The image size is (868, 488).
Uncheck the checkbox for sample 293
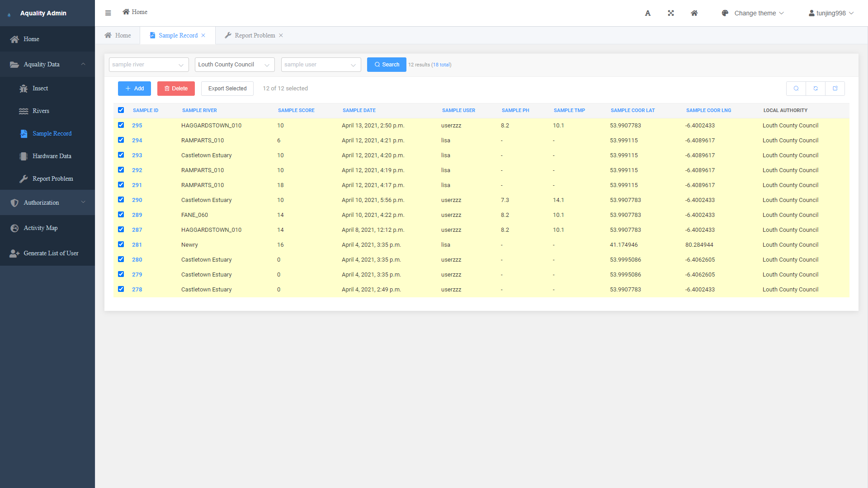[121, 155]
